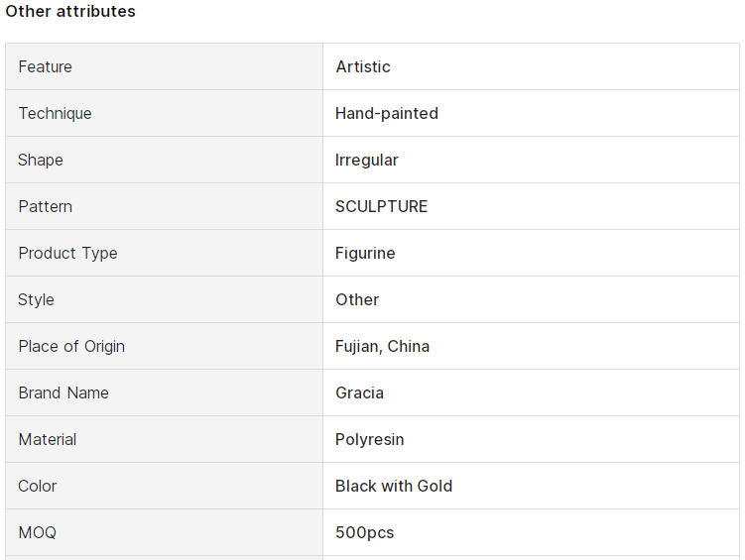
Task: Click the Irregular value text
Action: click(367, 160)
